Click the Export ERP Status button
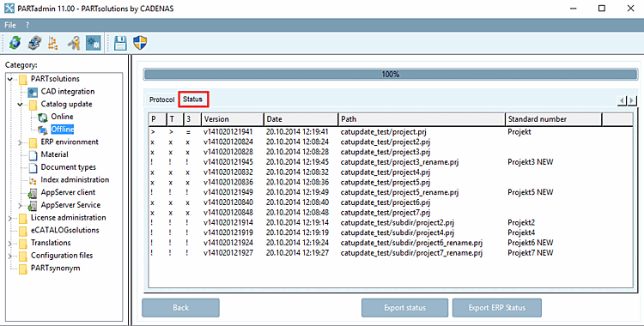Screen dimensions: 644x326 [497, 308]
